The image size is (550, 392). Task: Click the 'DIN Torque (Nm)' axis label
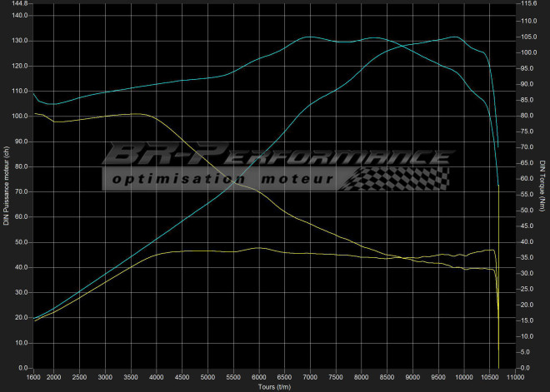(x=542, y=185)
